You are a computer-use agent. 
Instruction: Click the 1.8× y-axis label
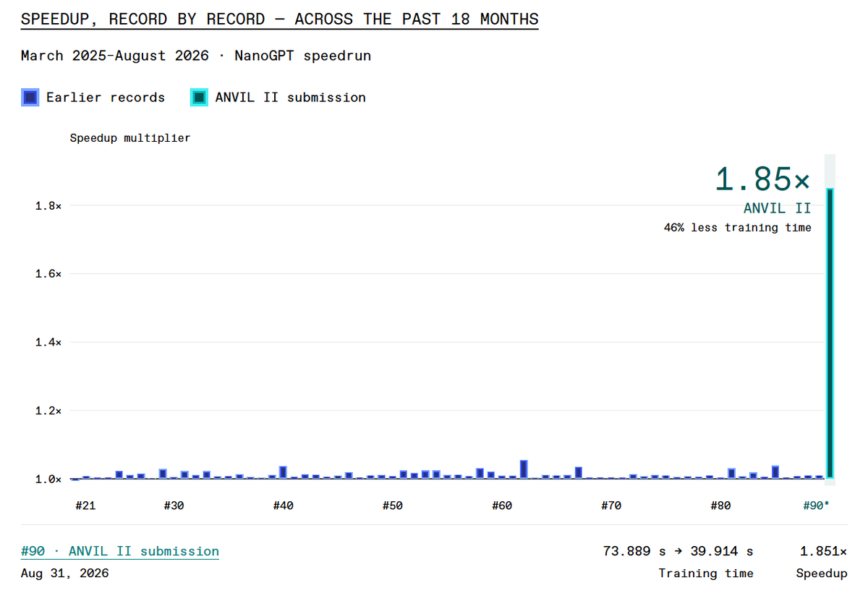pos(48,206)
